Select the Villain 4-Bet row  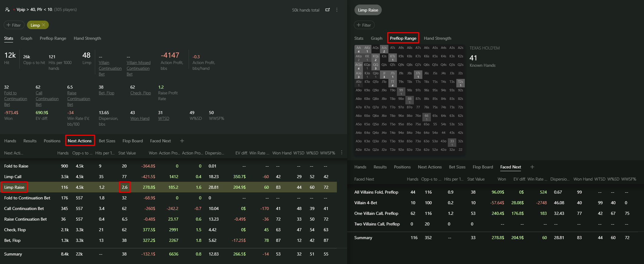point(366,203)
